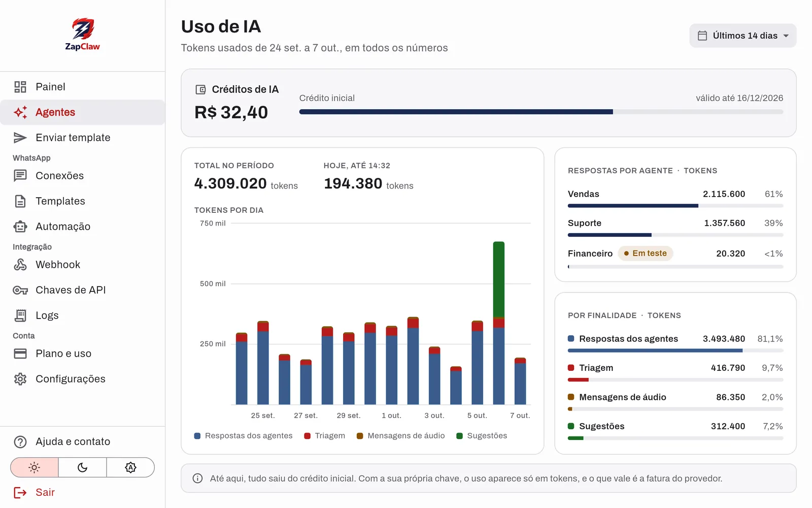
Task: Click the Vendas tokens progress bar
Action: coord(675,206)
